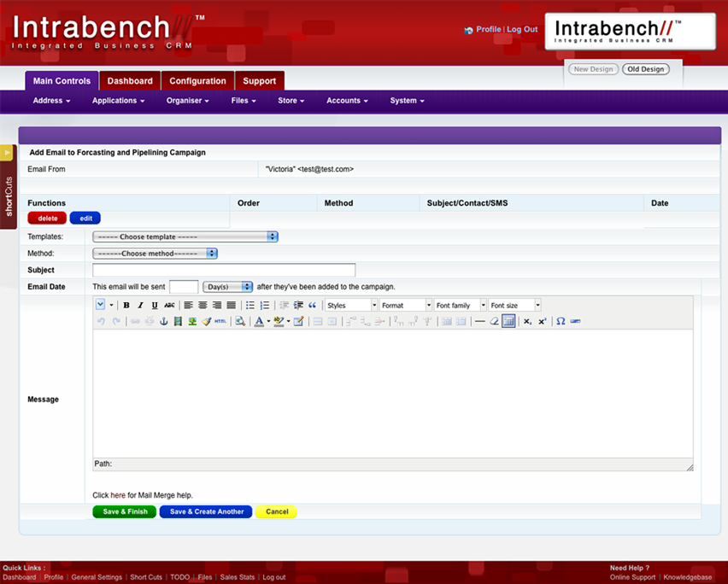Image resolution: width=728 pixels, height=584 pixels.
Task: Switch to Main Controls tab
Action: click(x=62, y=81)
